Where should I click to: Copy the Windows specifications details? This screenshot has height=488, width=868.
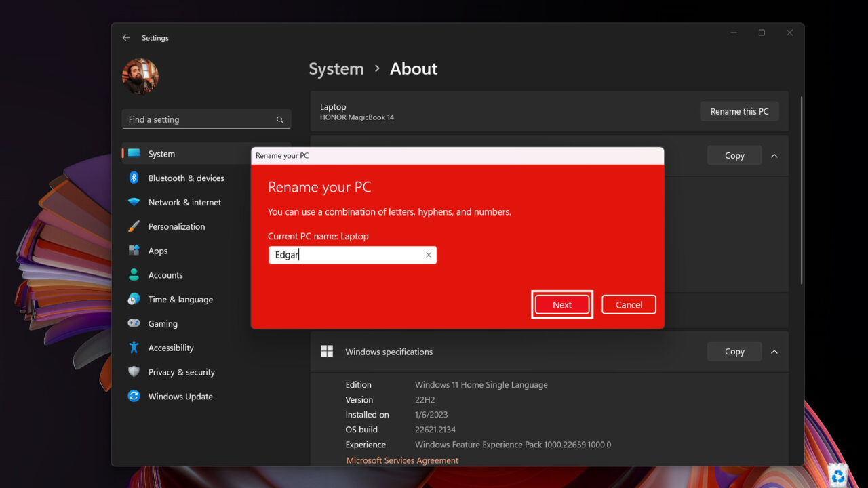pyautogui.click(x=734, y=351)
